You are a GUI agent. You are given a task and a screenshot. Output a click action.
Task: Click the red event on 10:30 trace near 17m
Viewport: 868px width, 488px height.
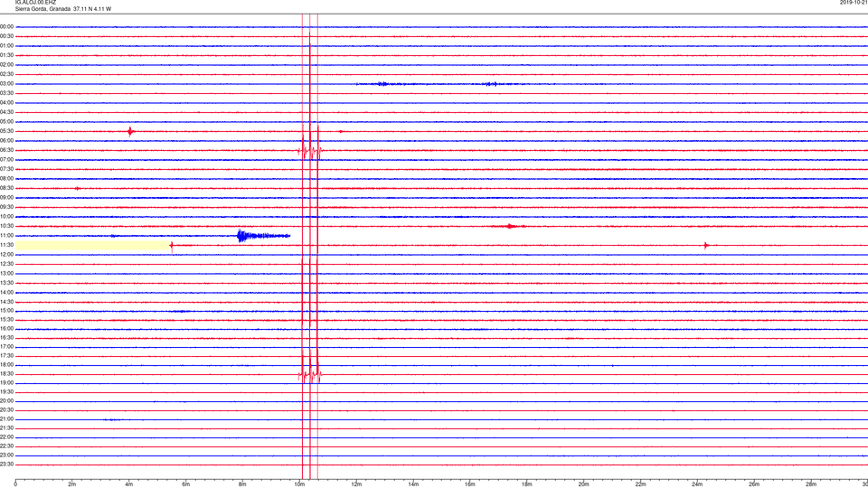(510, 226)
